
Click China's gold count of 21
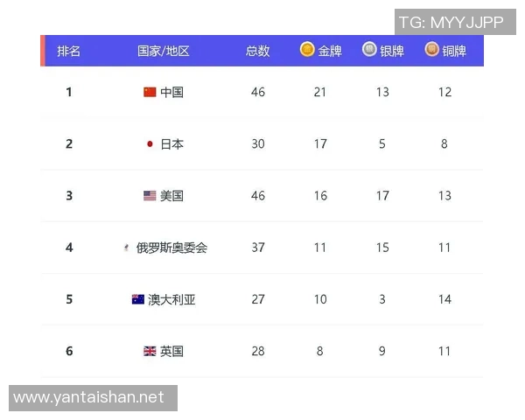pos(320,92)
